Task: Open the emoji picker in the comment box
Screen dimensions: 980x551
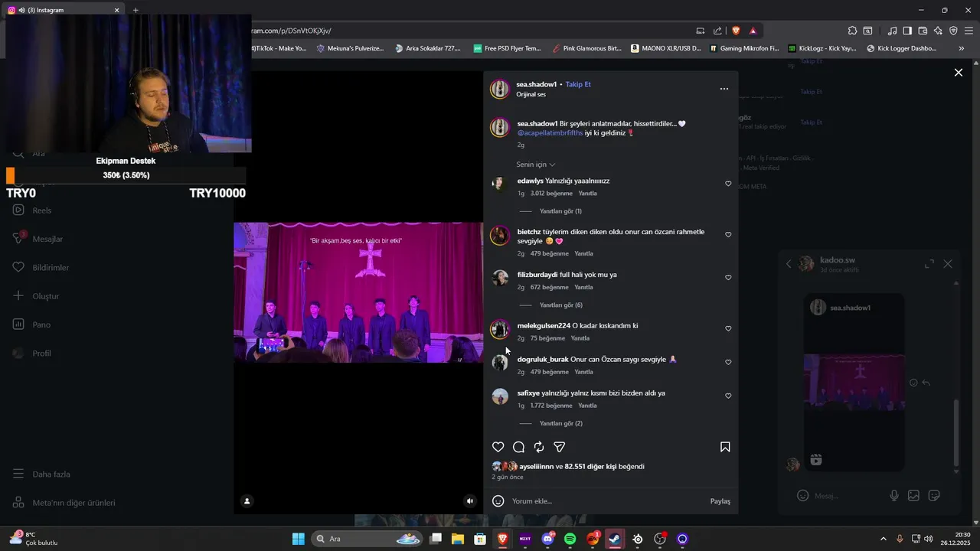Action: (498, 501)
